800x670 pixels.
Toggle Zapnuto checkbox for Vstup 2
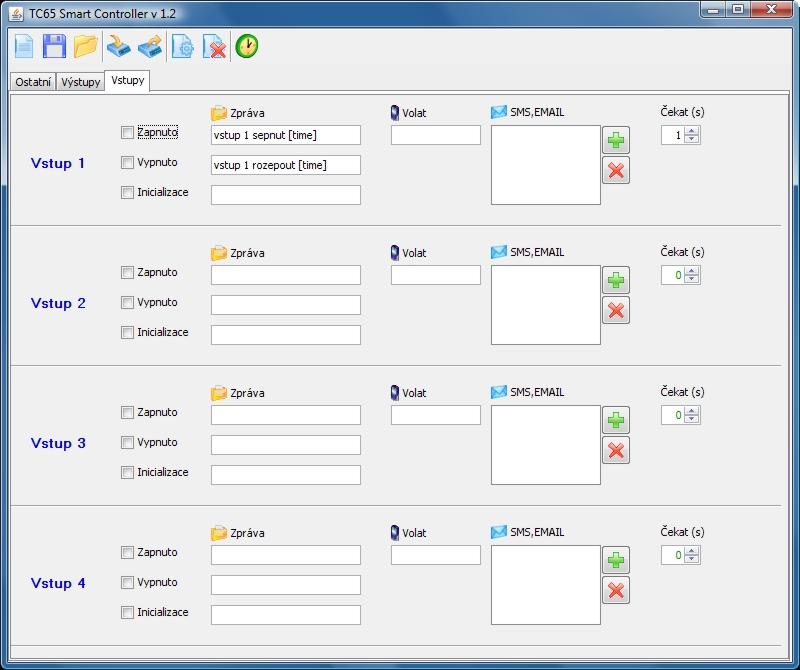[x=127, y=272]
